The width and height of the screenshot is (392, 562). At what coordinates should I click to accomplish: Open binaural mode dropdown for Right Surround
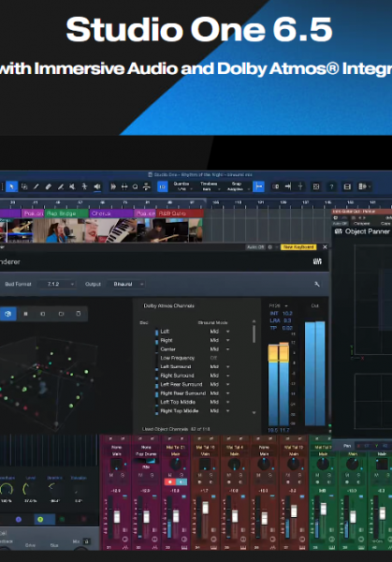point(228,376)
